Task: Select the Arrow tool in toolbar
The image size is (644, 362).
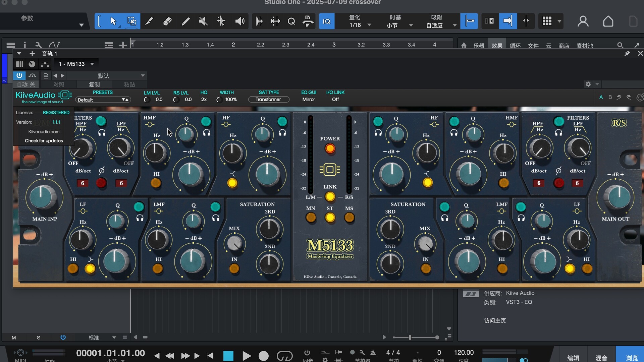Action: (113, 21)
